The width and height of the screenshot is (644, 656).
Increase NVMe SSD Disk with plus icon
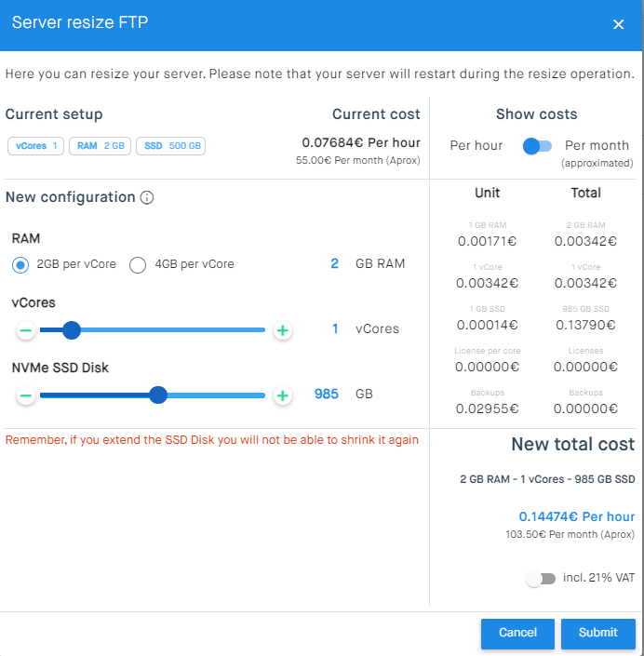(283, 395)
